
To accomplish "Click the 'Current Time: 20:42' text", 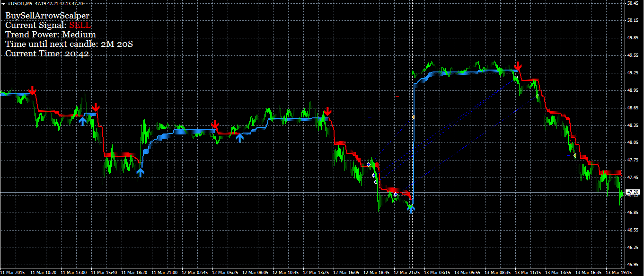I will tap(47, 53).
